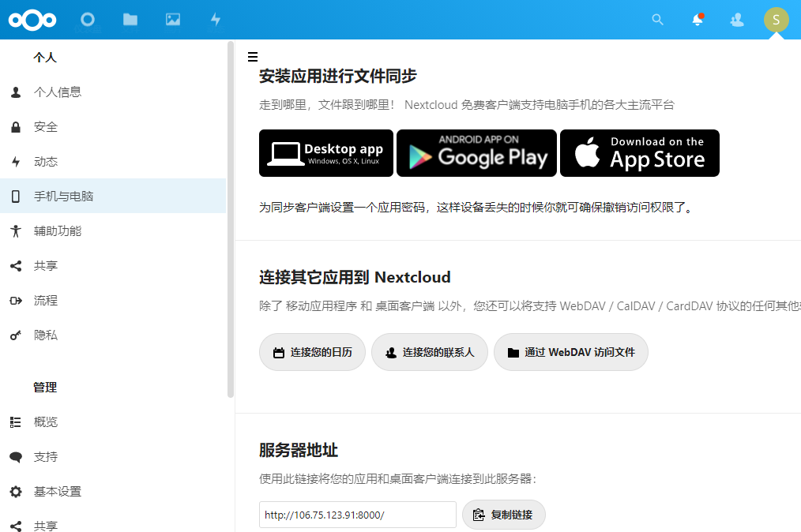This screenshot has width=801, height=532.
Task: Open 辅助功能 settings page
Action: 113,231
